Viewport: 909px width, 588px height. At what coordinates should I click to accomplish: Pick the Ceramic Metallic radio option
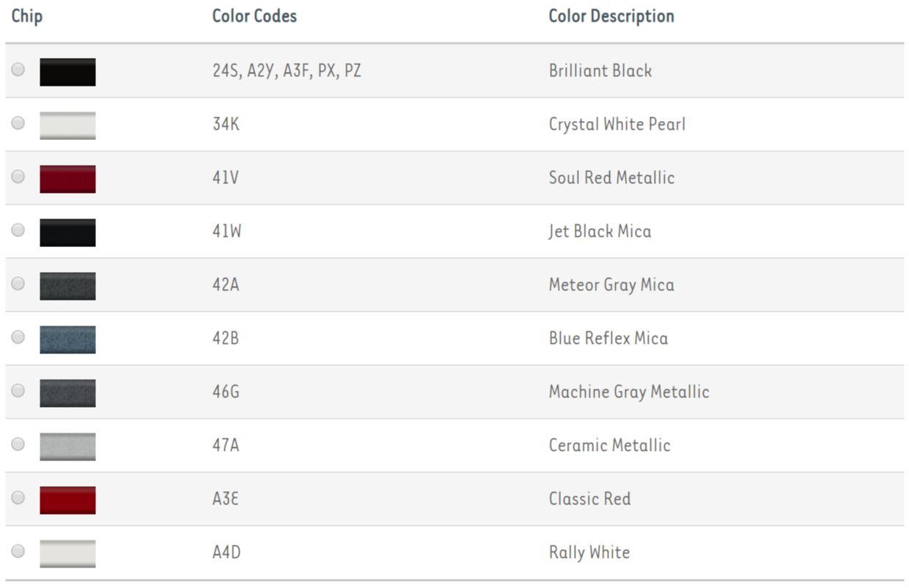(18, 444)
